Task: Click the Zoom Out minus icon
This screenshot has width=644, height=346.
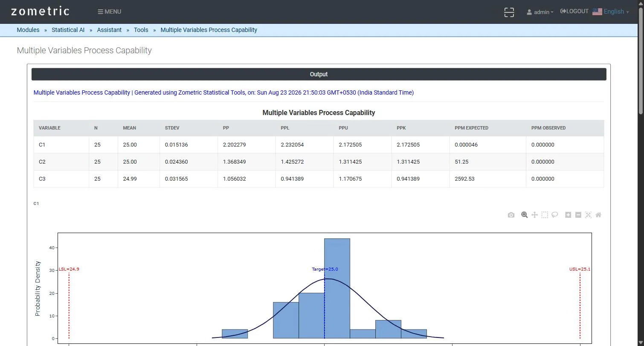Action: click(578, 215)
